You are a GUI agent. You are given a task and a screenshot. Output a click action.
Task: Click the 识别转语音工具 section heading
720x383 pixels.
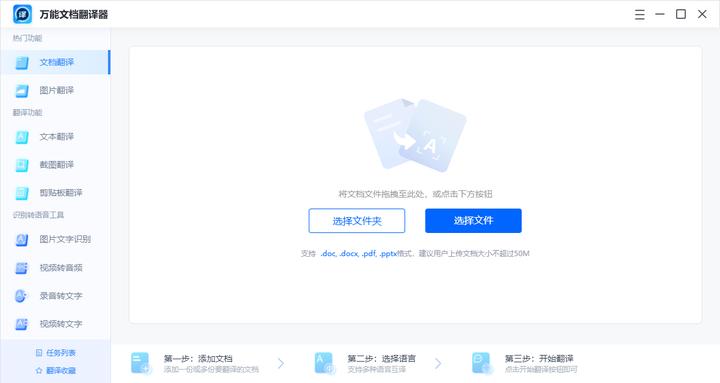point(39,215)
